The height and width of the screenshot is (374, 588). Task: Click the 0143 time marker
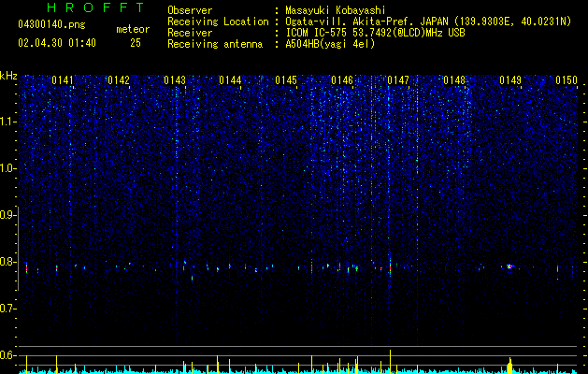175,80
